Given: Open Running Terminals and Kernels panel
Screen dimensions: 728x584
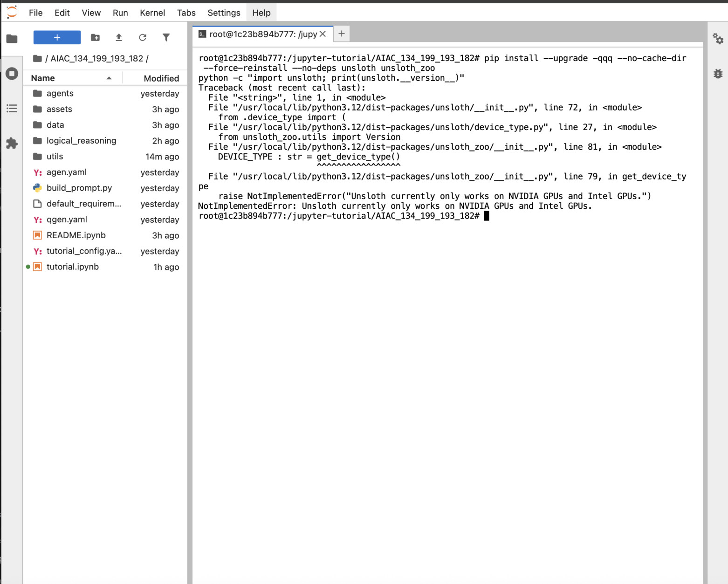Looking at the screenshot, I should click(12, 74).
